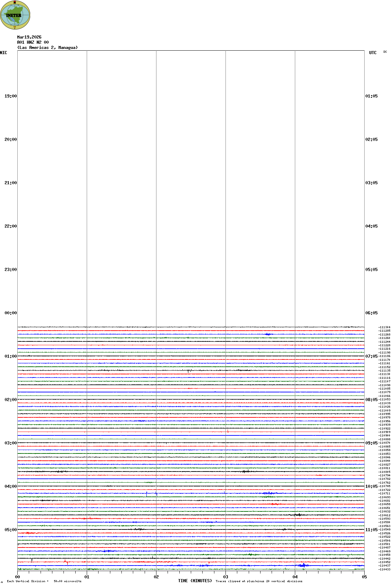Screen dimensions: 392x586
Task: Select the A01 HNZ N2 00 station code
Action: (x=33, y=42)
